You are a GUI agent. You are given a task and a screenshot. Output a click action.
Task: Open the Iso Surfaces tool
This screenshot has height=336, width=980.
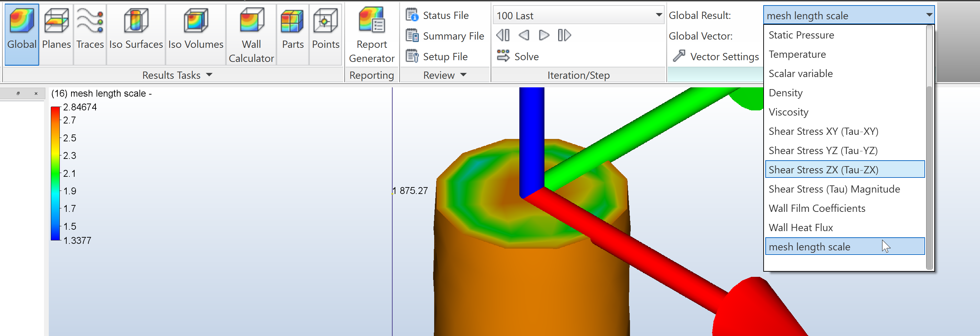(135, 34)
